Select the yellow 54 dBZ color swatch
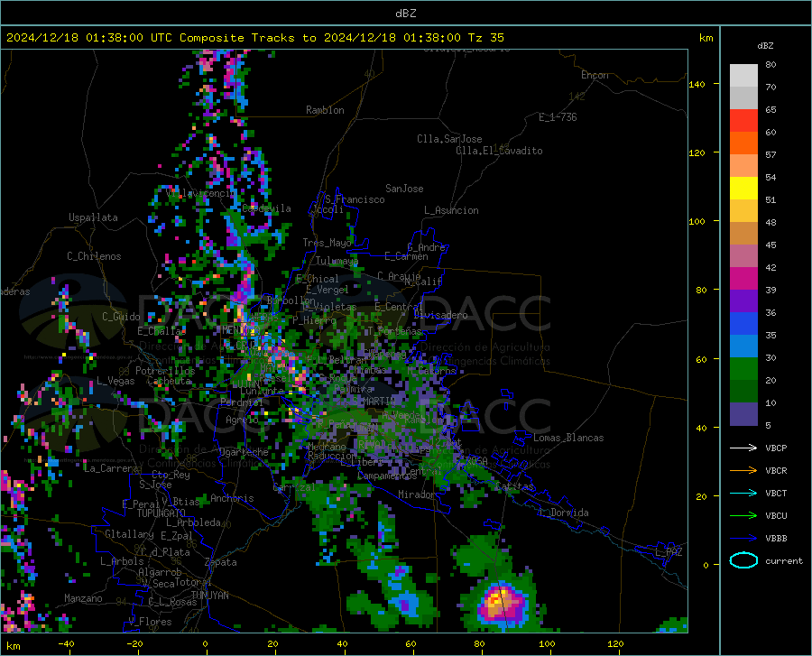This screenshot has height=656, width=812. coord(743,189)
